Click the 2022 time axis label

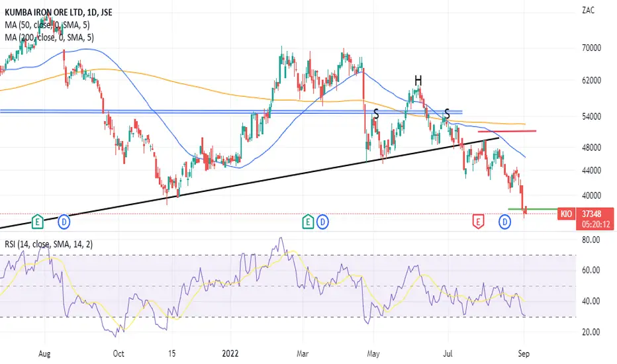[x=230, y=353]
